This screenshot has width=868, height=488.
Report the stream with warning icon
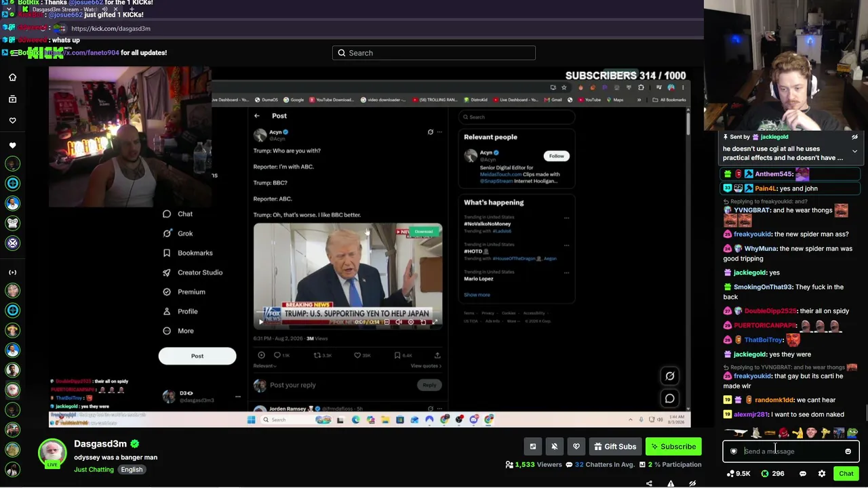tap(671, 484)
